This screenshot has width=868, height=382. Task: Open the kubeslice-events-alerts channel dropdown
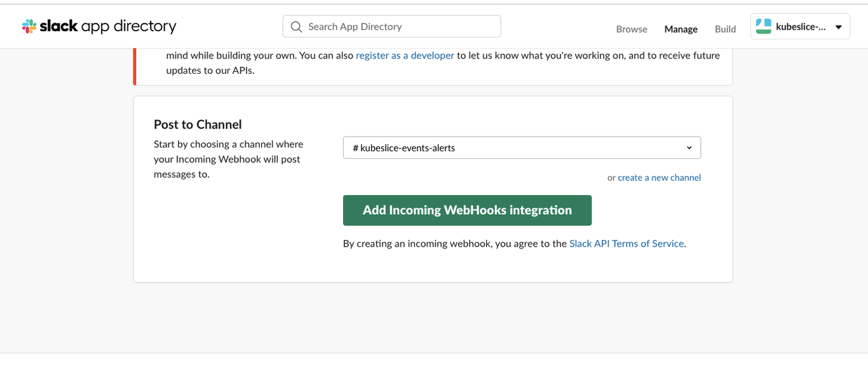coord(522,147)
